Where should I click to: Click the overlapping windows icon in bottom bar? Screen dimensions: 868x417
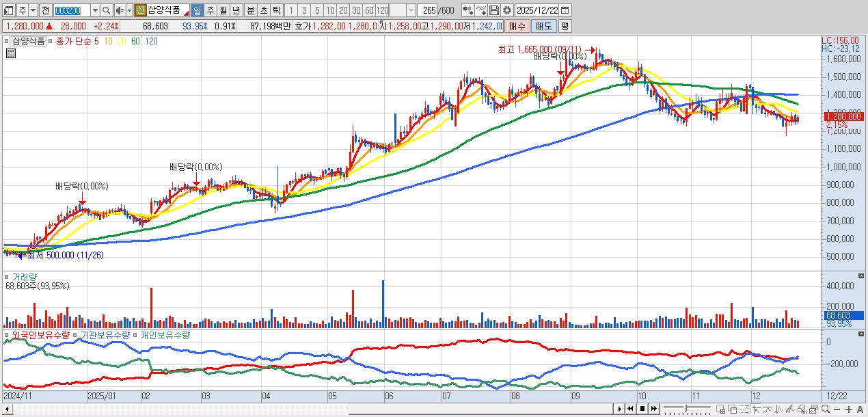(x=733, y=409)
